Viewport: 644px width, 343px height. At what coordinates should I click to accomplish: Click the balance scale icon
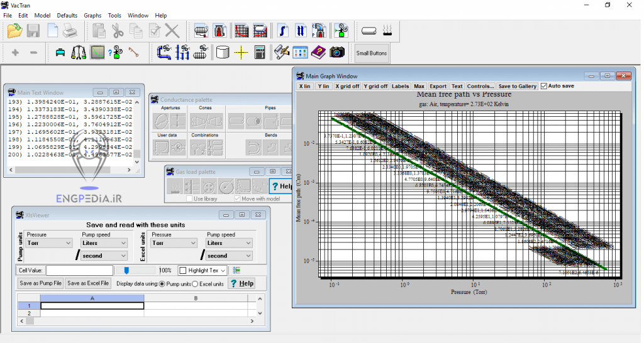point(79,53)
